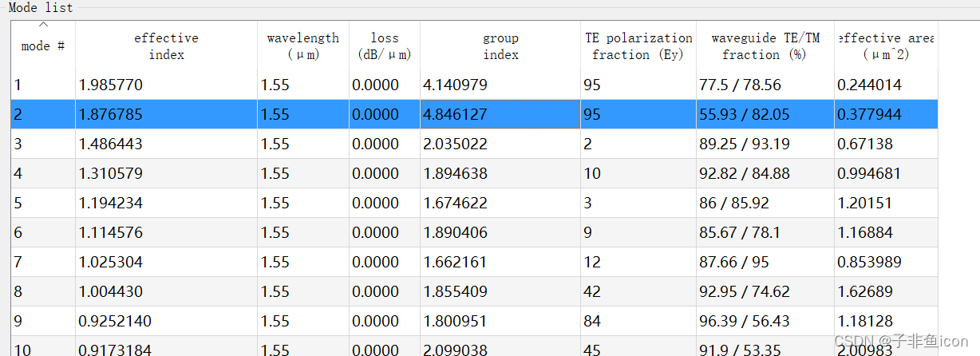Image resolution: width=980 pixels, height=356 pixels.
Task: Click the sort arrow above mode #
Action: point(43,26)
